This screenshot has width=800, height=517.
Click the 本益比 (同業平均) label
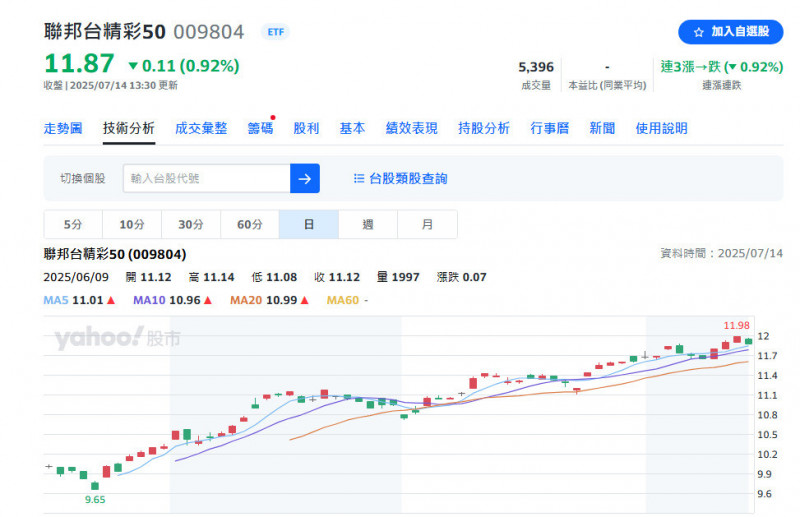click(607, 85)
